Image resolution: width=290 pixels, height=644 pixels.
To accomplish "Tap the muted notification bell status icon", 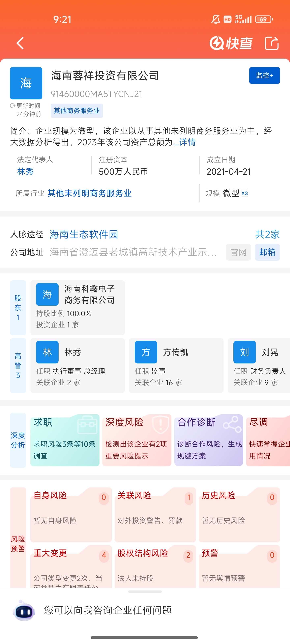I will pyautogui.click(x=215, y=19).
